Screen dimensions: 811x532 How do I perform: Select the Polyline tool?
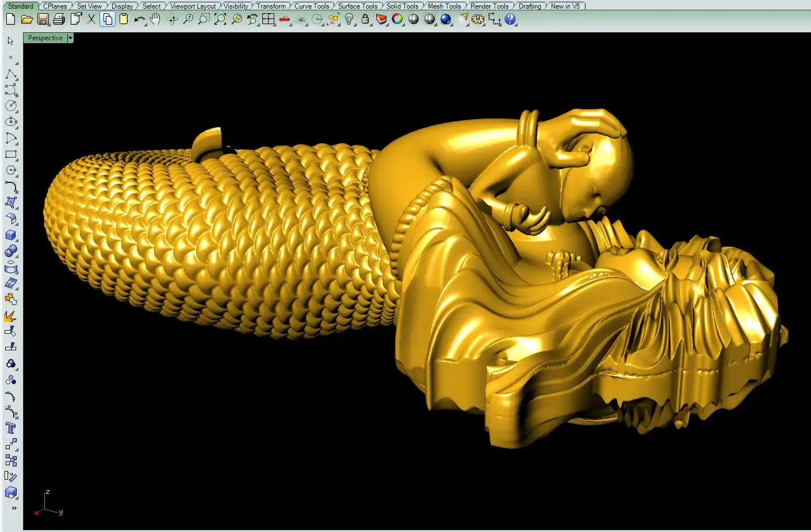(x=11, y=75)
